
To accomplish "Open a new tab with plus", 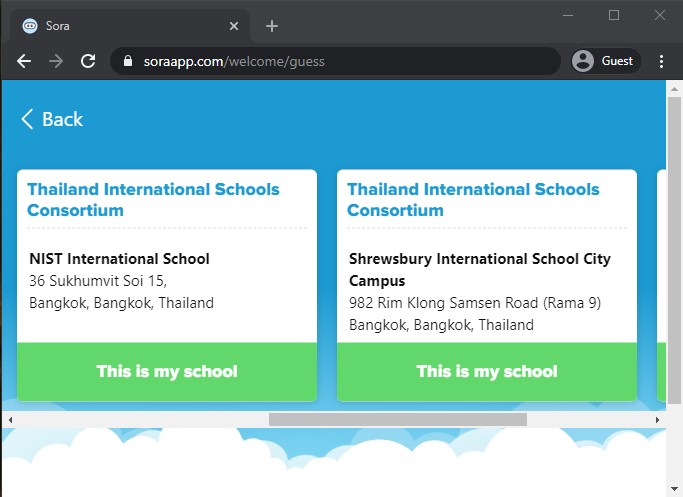I will click(x=272, y=26).
